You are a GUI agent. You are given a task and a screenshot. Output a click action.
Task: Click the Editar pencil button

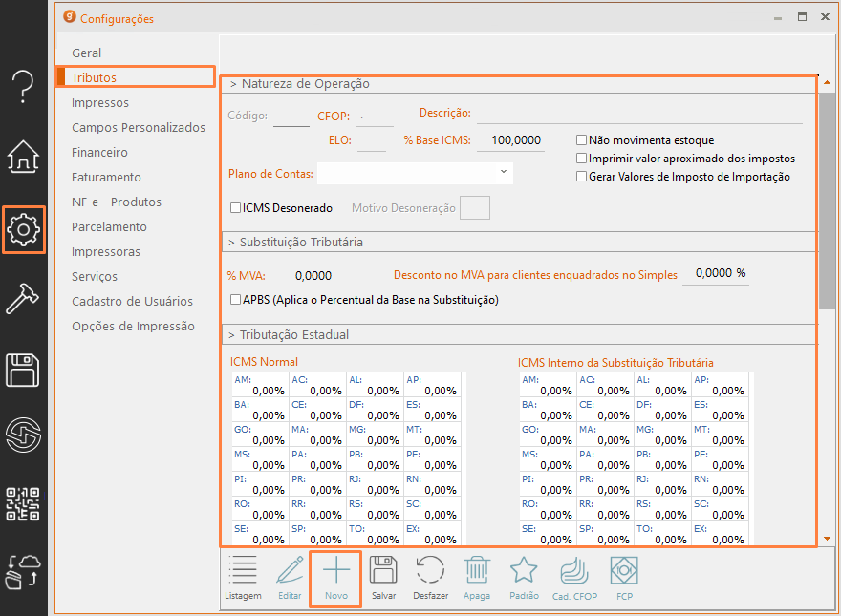290,578
